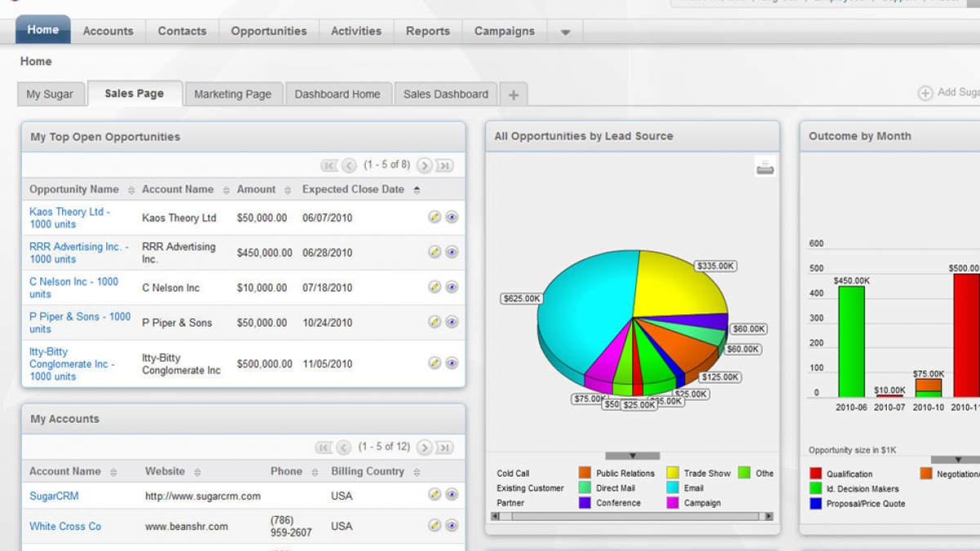
Task: Click the red Qualification legend swatch
Action: coord(816,473)
